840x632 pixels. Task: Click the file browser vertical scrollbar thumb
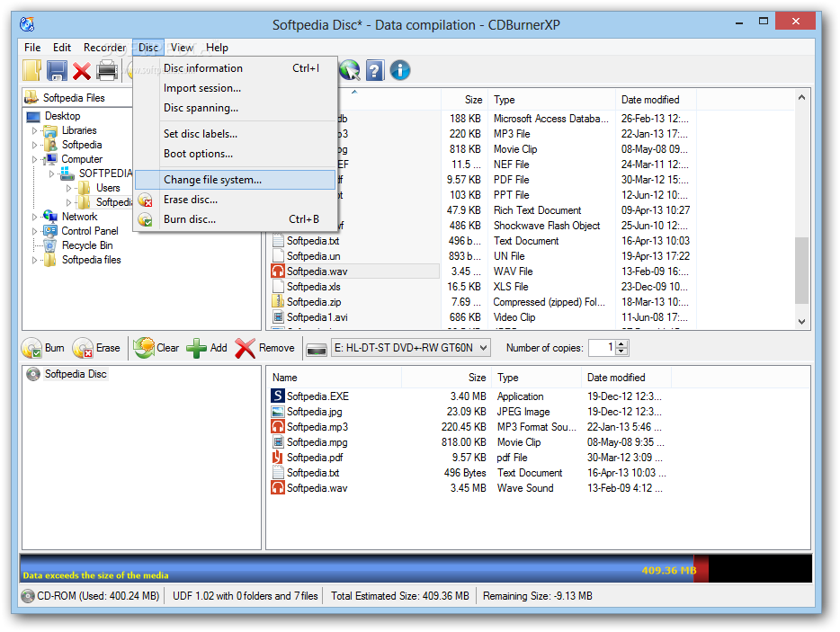[x=801, y=271]
